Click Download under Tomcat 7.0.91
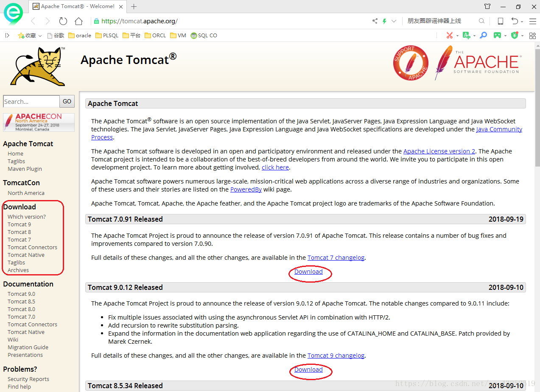Screen dimensions: 540x392 (308, 272)
